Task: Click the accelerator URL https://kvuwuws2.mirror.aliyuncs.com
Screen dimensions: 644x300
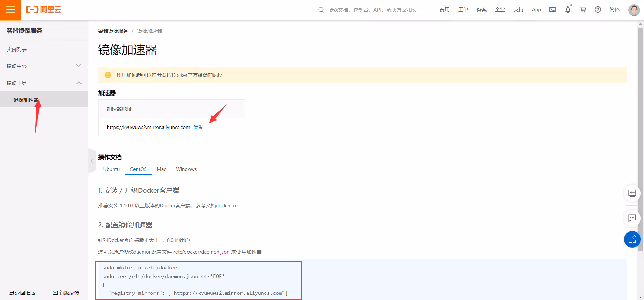Action: pyautogui.click(x=148, y=127)
